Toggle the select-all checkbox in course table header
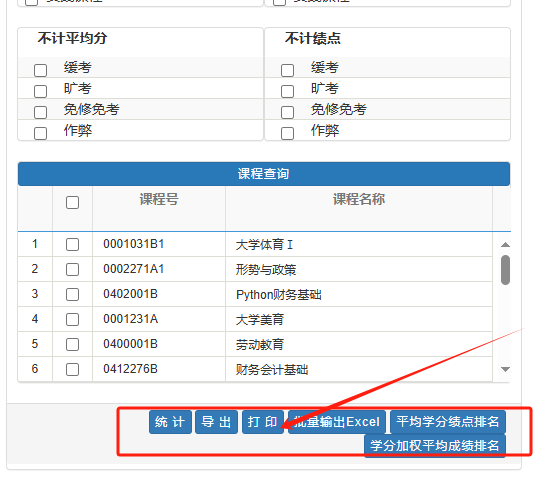 click(x=72, y=202)
